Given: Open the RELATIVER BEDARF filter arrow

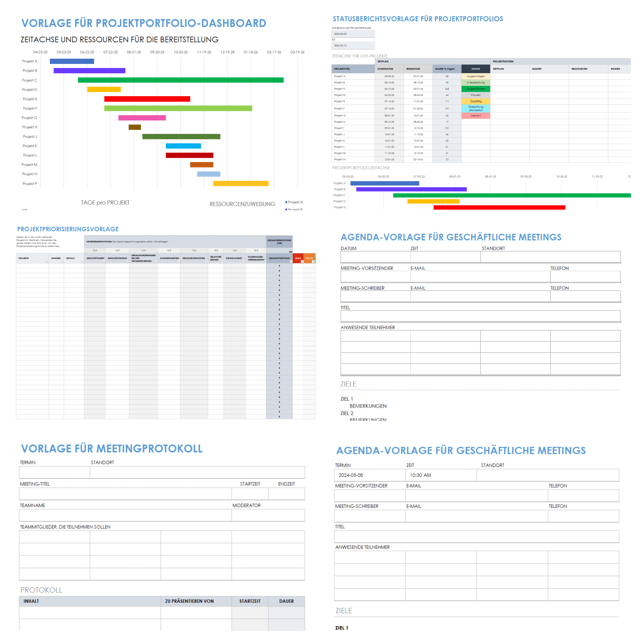Looking at the screenshot, I should coord(222,262).
